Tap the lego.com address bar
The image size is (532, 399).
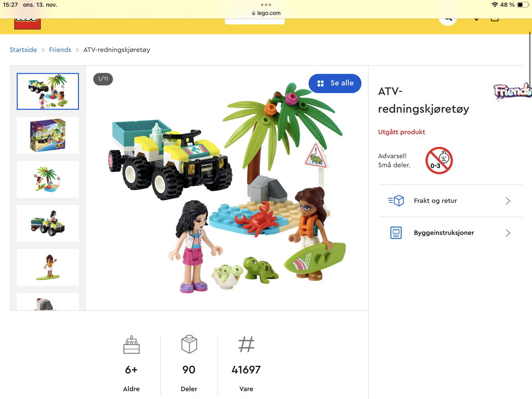267,13
